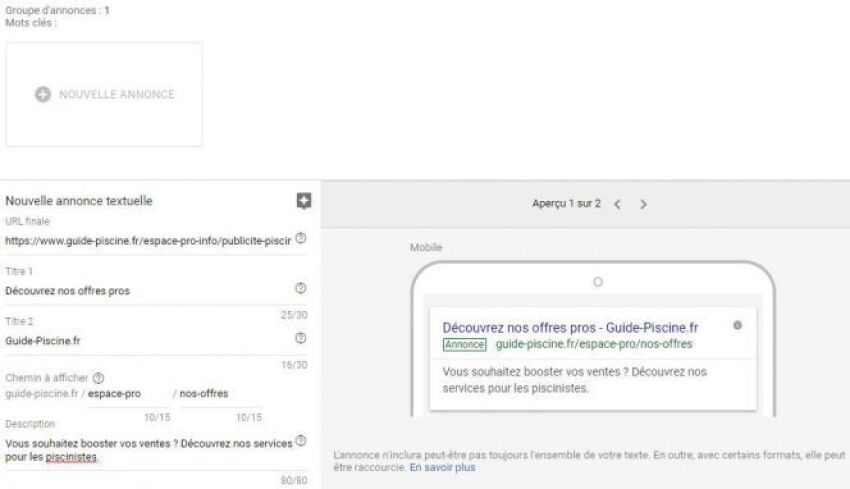850x489 pixels.
Task: Open the help icon for Titre 1
Action: click(x=301, y=289)
